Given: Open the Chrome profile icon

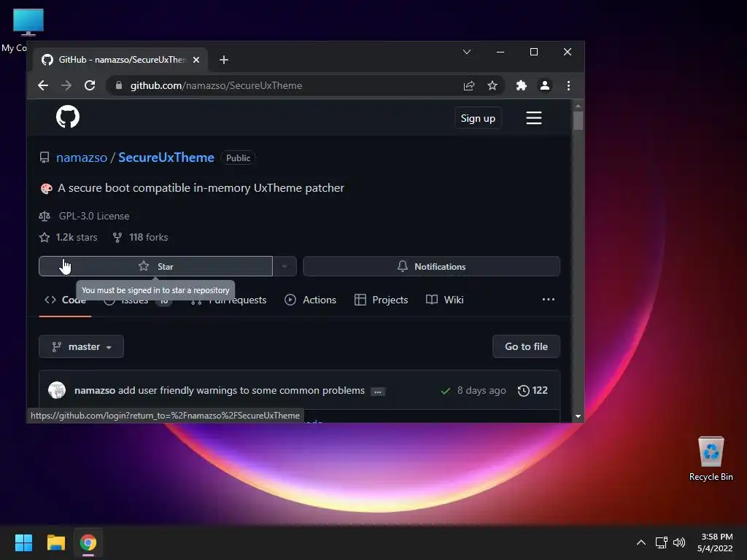Looking at the screenshot, I should pos(544,86).
